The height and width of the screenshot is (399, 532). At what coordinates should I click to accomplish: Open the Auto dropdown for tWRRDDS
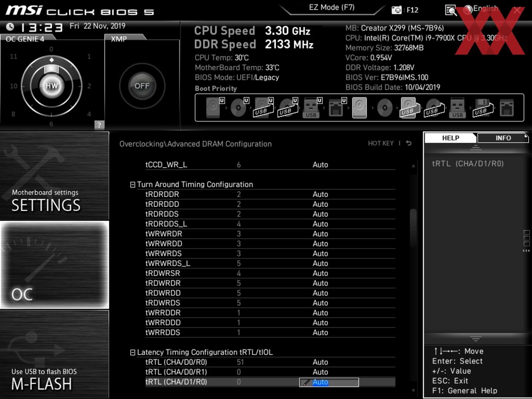point(320,332)
